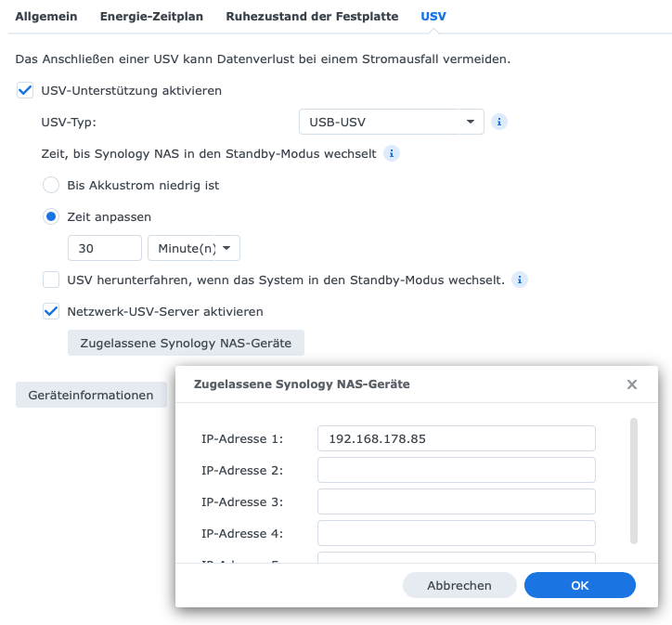
Task: Switch to the Allgemein tab
Action: pos(46,17)
